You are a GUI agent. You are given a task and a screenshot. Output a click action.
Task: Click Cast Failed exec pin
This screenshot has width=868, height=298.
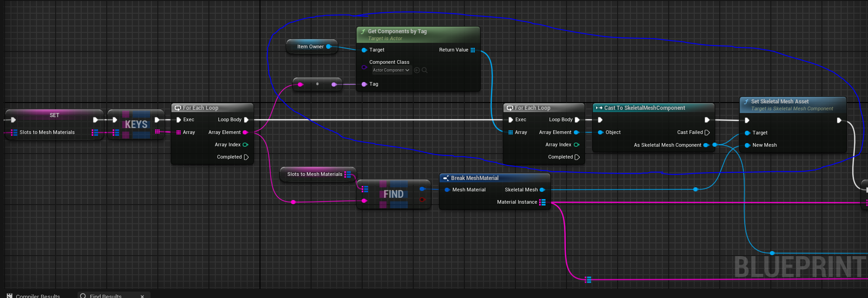[707, 133]
